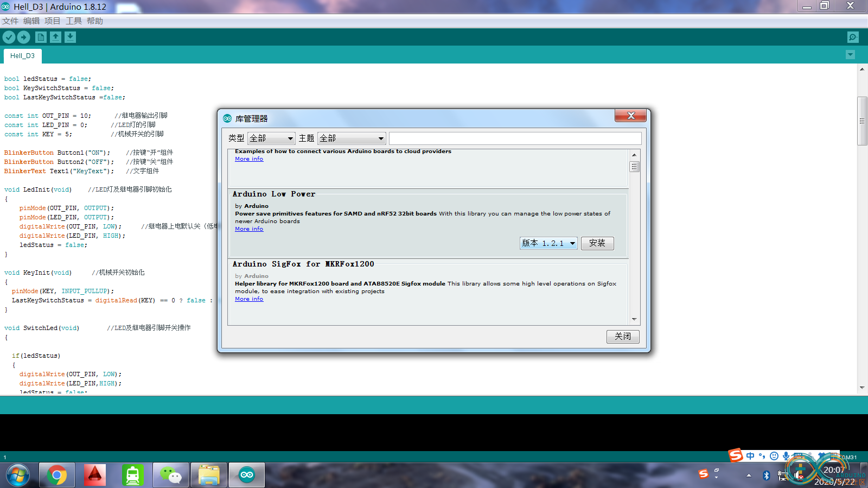This screenshot has width=868, height=488.
Task: Click the 关闭 button in library manager
Action: point(623,337)
